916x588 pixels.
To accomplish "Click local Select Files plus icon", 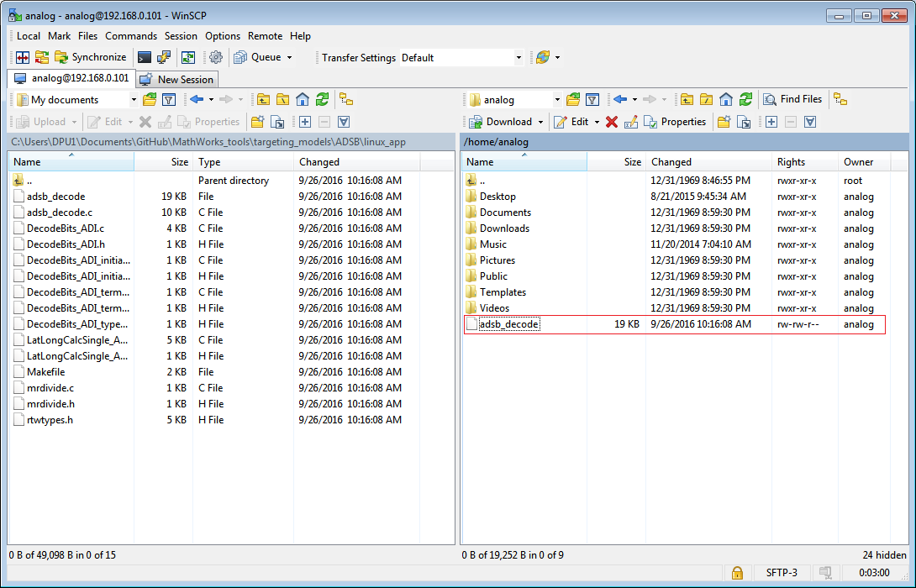I will click(305, 122).
